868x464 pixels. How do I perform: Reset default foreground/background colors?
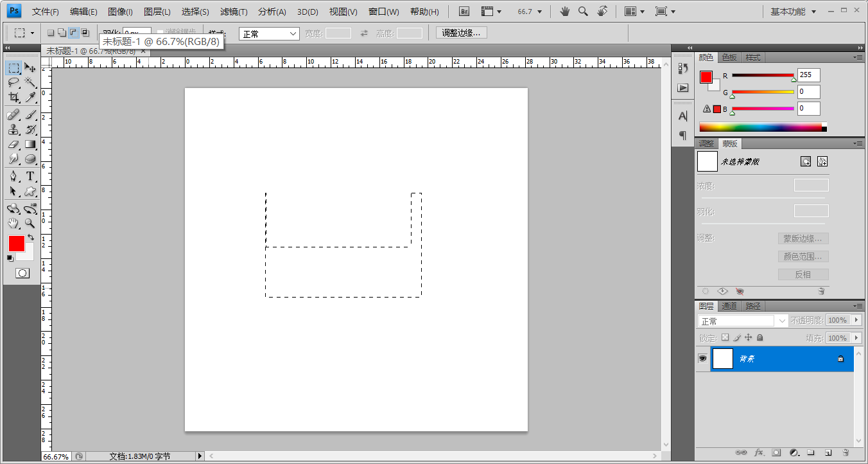pyautogui.click(x=10, y=258)
